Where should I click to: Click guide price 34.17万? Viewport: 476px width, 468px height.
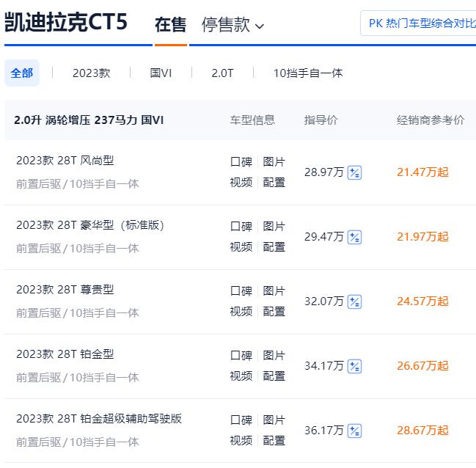click(324, 366)
